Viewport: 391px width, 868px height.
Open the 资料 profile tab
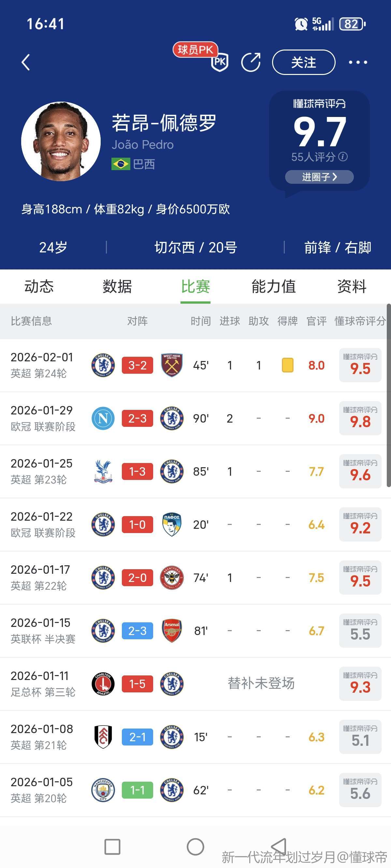click(x=352, y=287)
